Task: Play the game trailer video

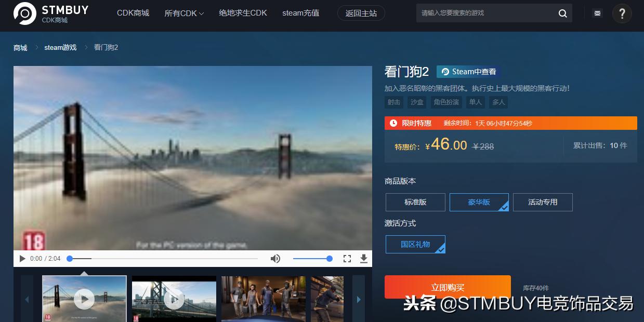Action: 22,258
